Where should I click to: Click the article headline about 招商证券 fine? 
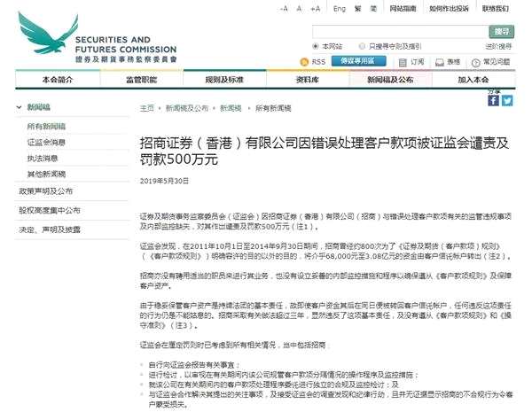click(x=325, y=151)
